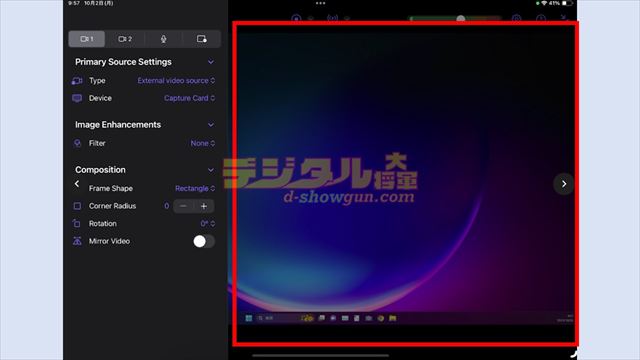The width and height of the screenshot is (640, 360).
Task: Change Frame Shape from Rectangle
Action: [x=195, y=188]
